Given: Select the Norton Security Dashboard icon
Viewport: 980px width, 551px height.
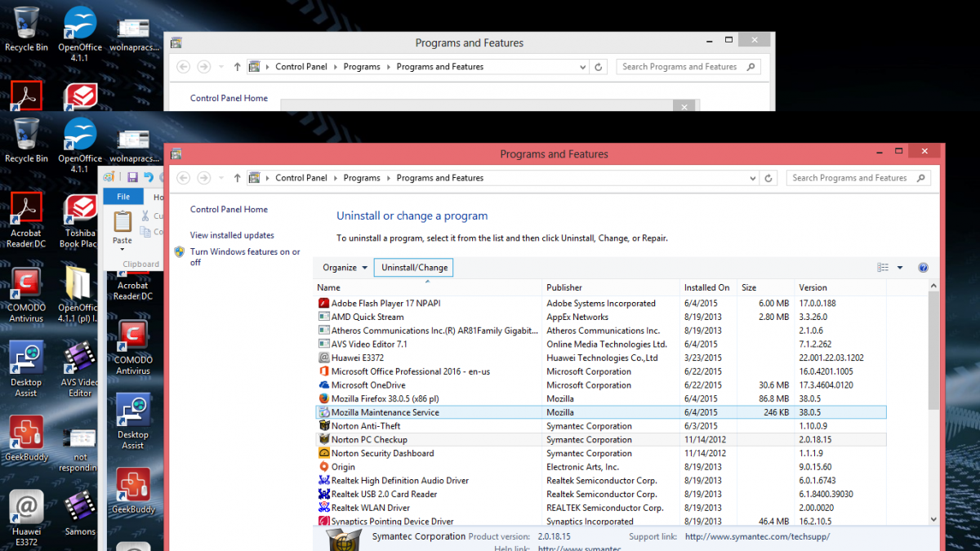Looking at the screenshot, I should click(324, 453).
